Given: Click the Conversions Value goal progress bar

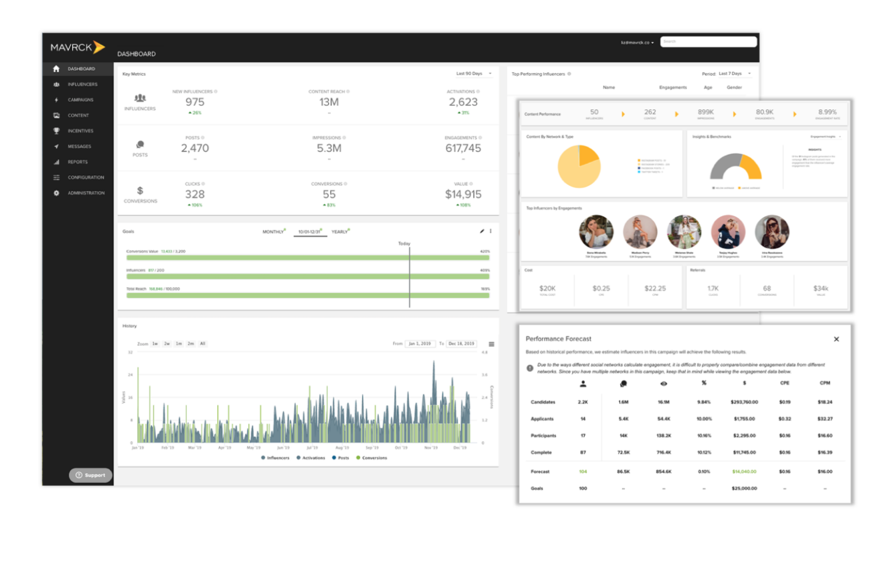Looking at the screenshot, I should pos(307,258).
